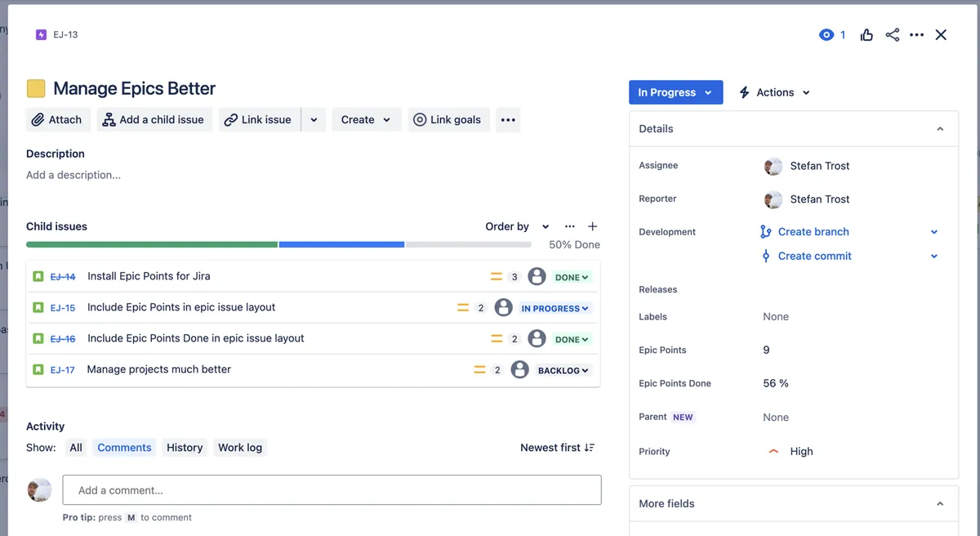Select the Comments activity tab
980x536 pixels.
(124, 448)
